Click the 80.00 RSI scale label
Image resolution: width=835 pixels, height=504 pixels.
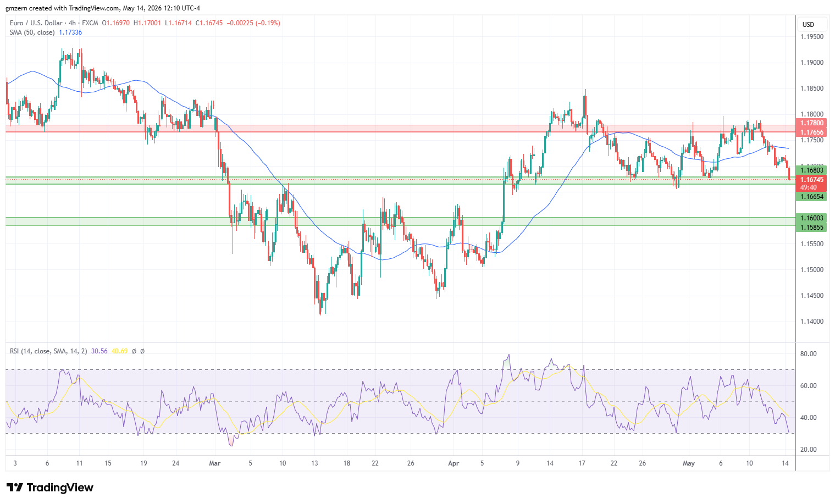(809, 354)
